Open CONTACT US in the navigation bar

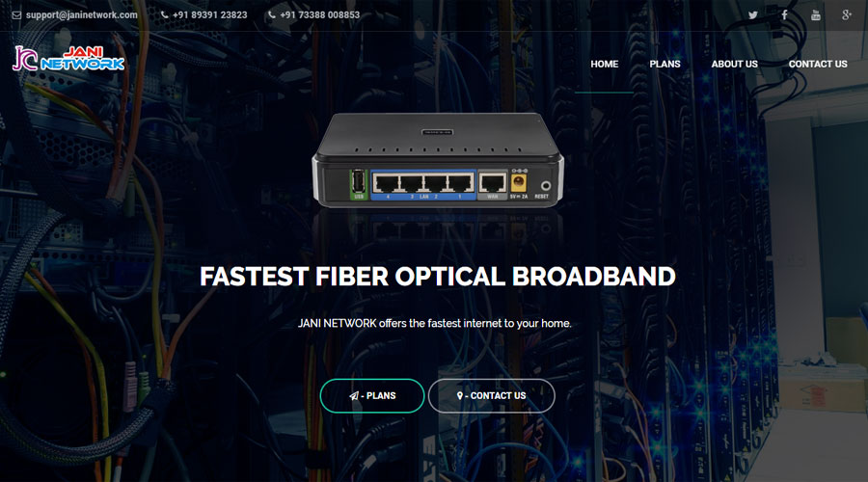tap(818, 65)
